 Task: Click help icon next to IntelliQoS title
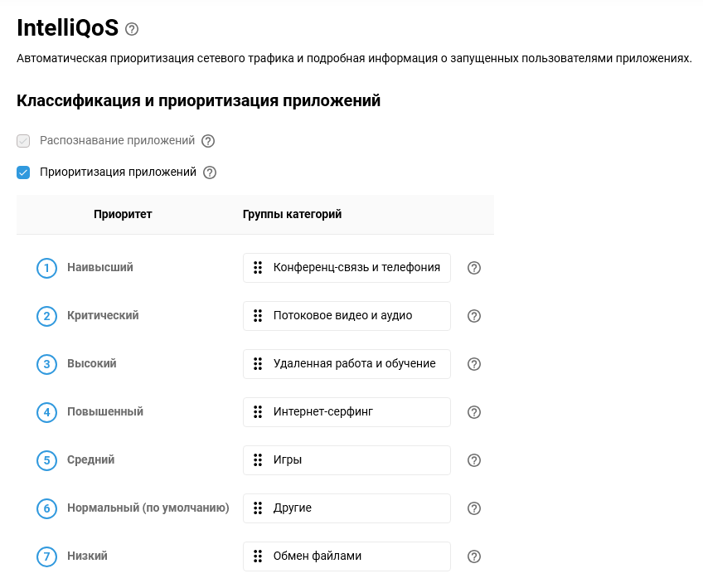(x=132, y=29)
